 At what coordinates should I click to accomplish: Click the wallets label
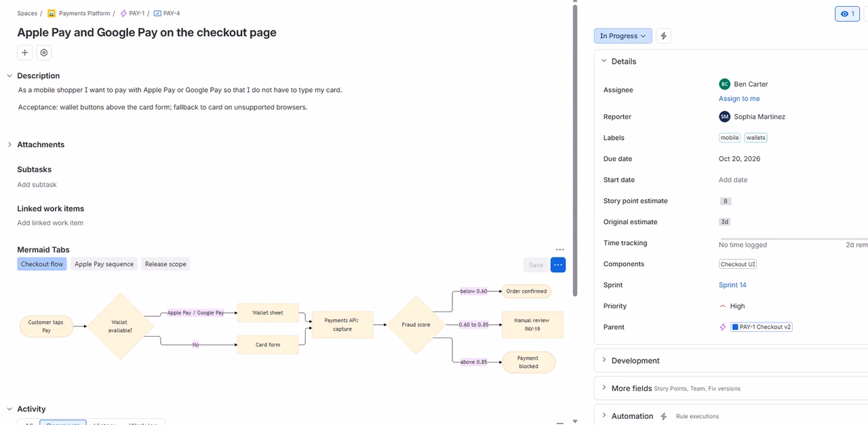pos(755,138)
